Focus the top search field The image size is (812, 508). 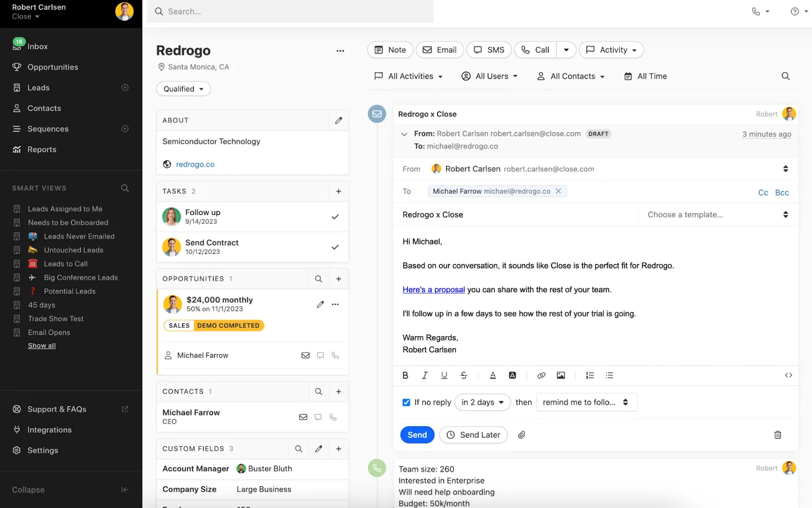click(x=290, y=11)
